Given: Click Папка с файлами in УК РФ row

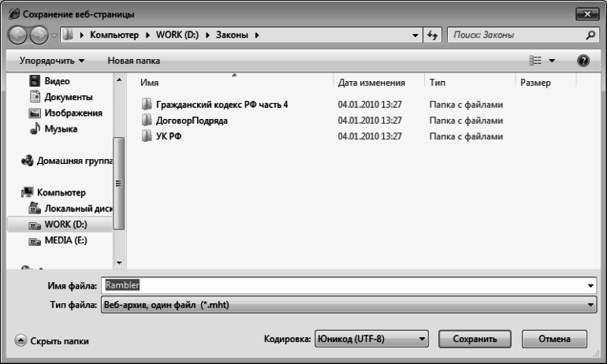Looking at the screenshot, I should (x=466, y=136).
